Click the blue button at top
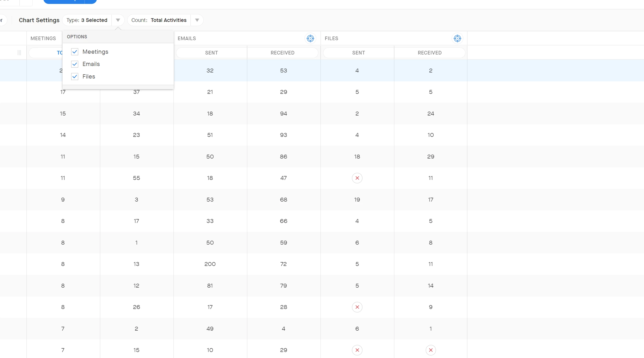 pyautogui.click(x=64, y=1)
